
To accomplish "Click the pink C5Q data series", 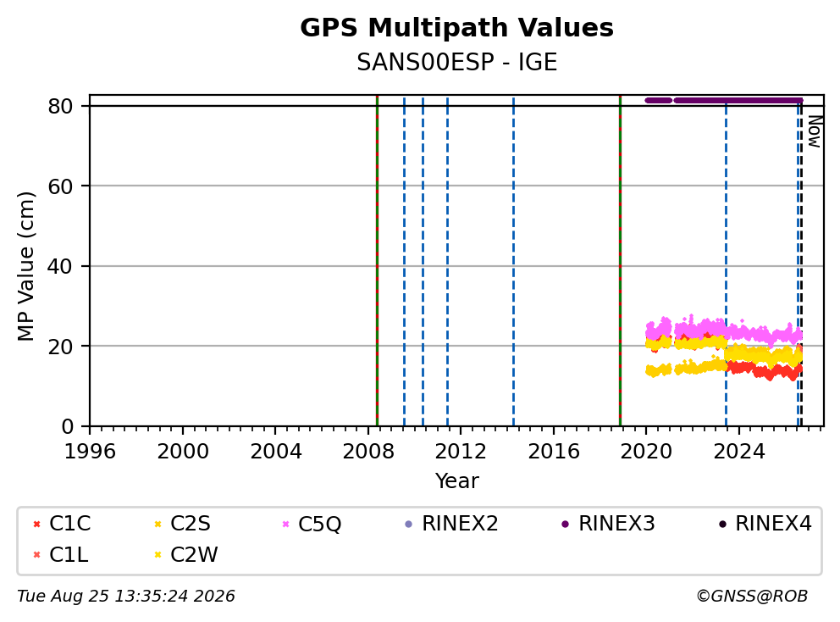I will coord(724,330).
